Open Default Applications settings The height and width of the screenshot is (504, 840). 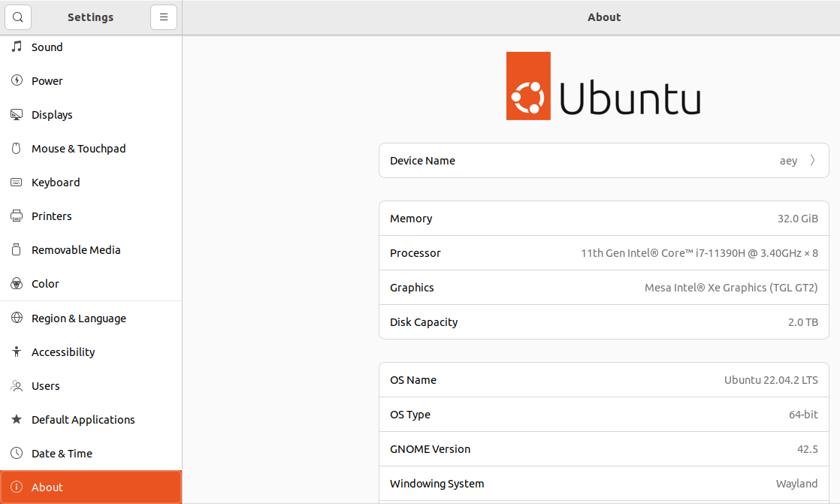pos(91,419)
